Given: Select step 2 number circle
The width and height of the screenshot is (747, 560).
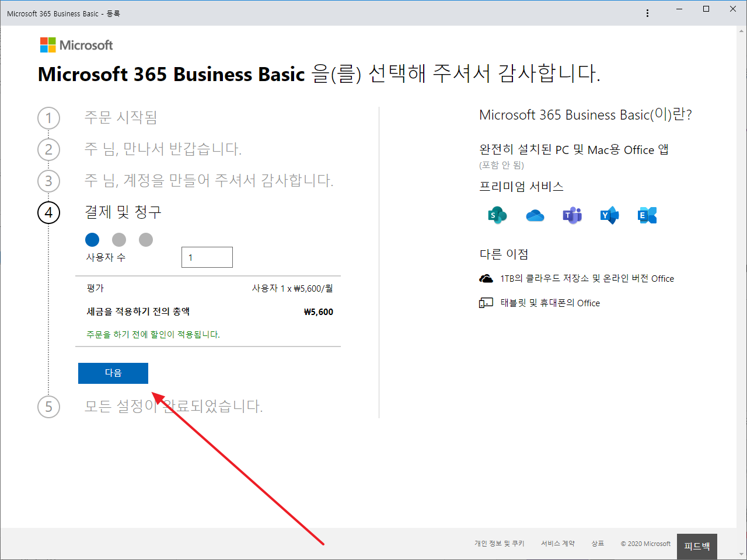Looking at the screenshot, I should pyautogui.click(x=49, y=149).
